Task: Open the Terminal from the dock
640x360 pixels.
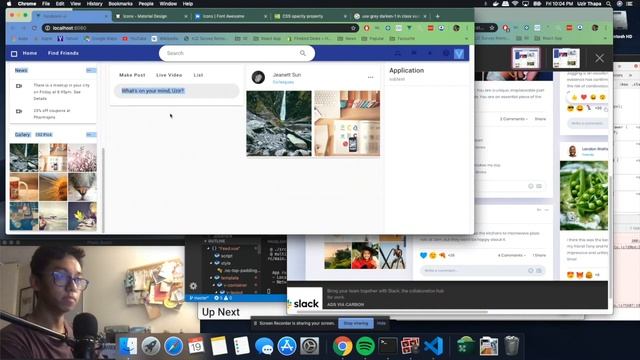Action: coord(388,346)
